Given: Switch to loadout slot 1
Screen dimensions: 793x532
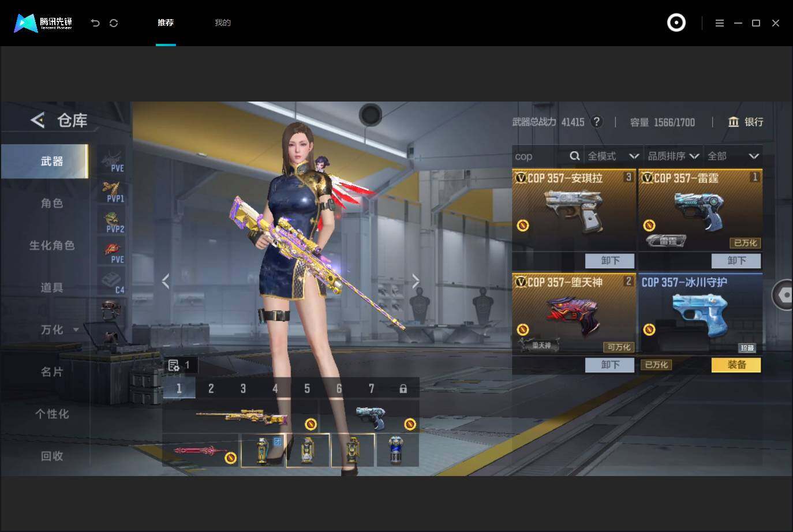Looking at the screenshot, I should [179, 388].
